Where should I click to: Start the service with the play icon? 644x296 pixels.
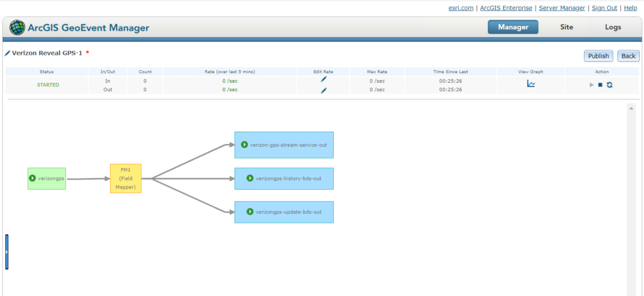[x=591, y=85]
